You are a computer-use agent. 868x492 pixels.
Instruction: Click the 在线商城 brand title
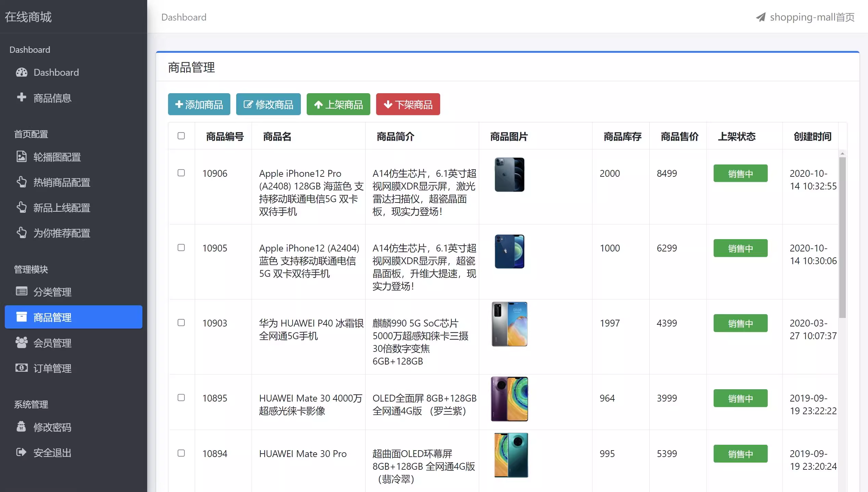(28, 17)
